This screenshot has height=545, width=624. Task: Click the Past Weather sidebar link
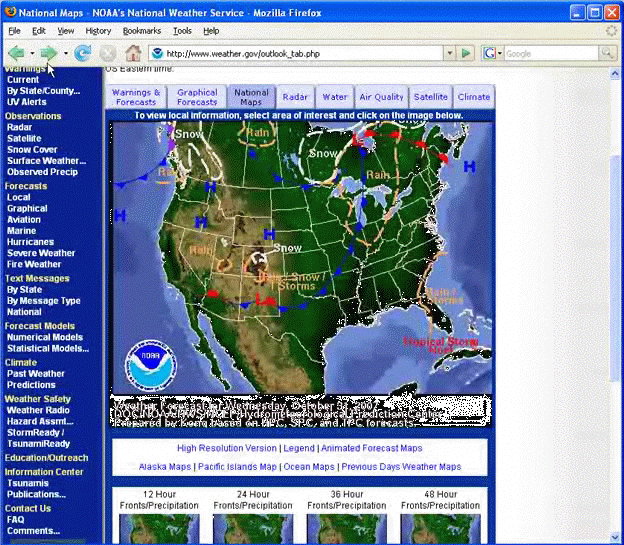36,373
